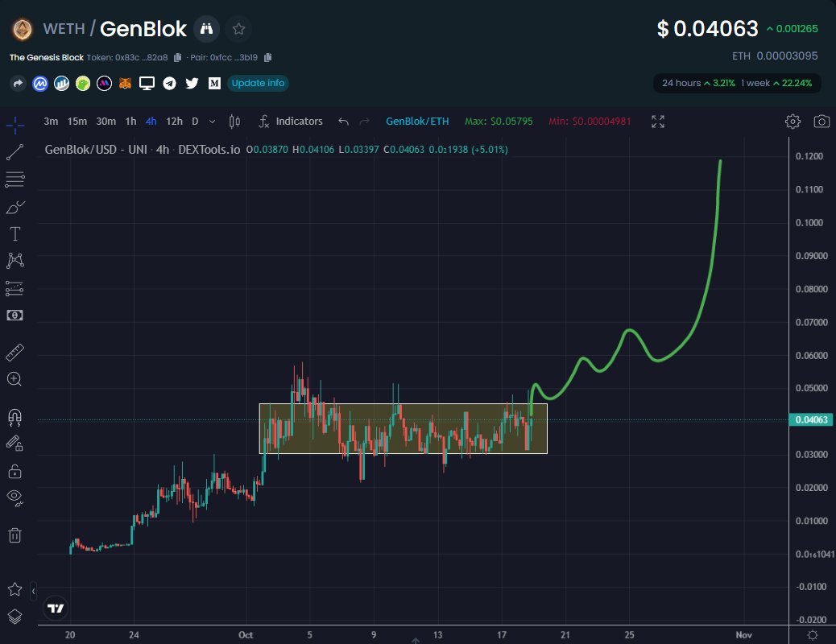Open the forecasting and position tool
Viewport: 836px width, 644px height.
[15, 288]
